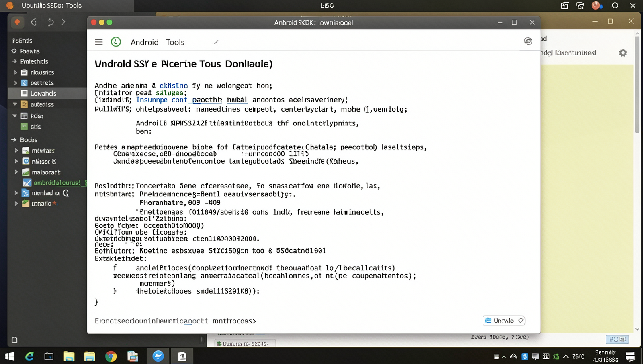Open the hamburger menu in Android Tools window

coord(99,42)
